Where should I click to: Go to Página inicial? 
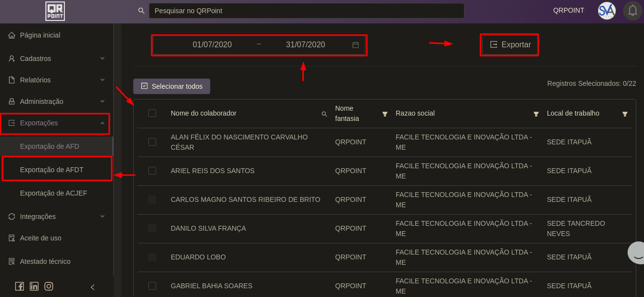(x=40, y=35)
